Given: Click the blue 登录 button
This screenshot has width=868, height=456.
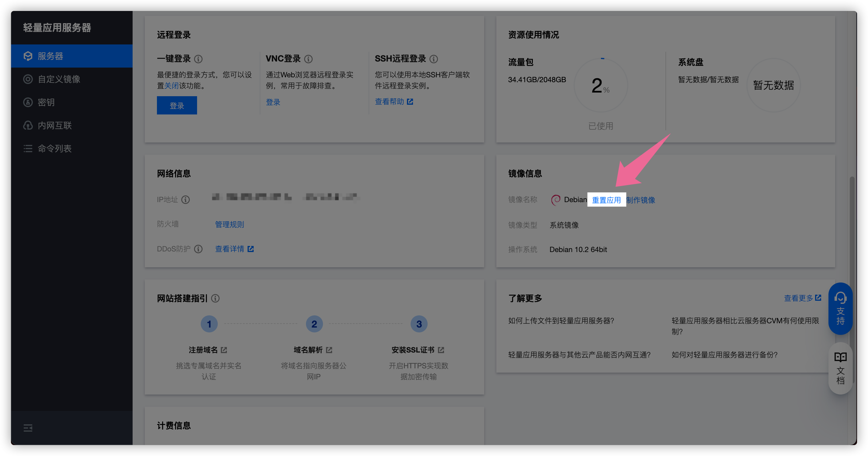Looking at the screenshot, I should coord(177,105).
